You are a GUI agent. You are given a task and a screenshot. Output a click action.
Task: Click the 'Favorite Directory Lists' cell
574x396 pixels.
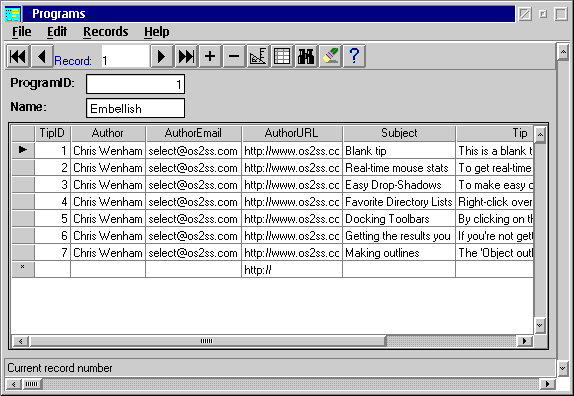point(399,202)
